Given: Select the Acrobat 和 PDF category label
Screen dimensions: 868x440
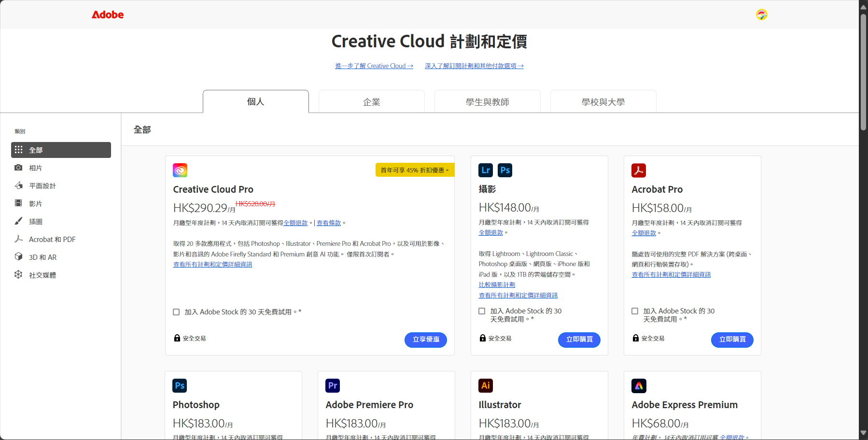Looking at the screenshot, I should point(52,240).
